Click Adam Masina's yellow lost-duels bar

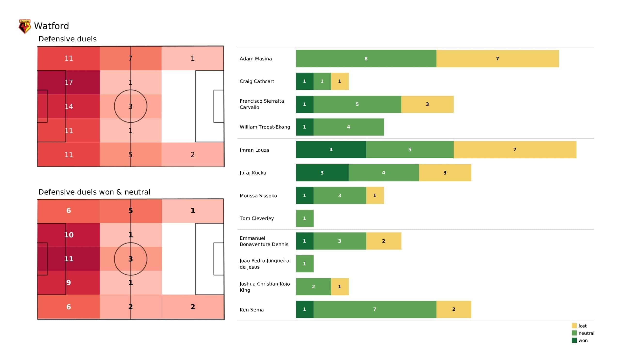click(497, 59)
